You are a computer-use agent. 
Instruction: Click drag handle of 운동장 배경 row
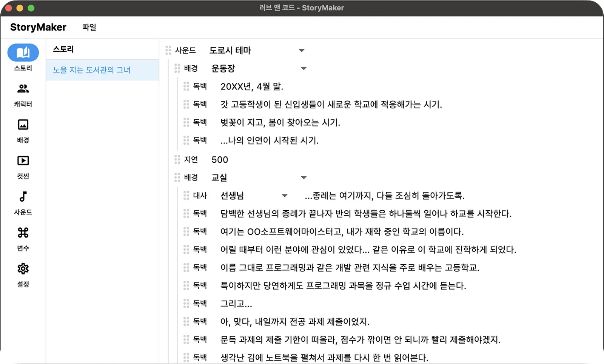click(x=177, y=68)
